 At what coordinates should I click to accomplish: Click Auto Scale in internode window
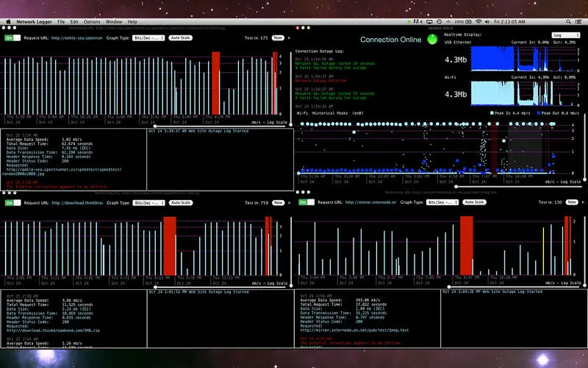tap(474, 202)
